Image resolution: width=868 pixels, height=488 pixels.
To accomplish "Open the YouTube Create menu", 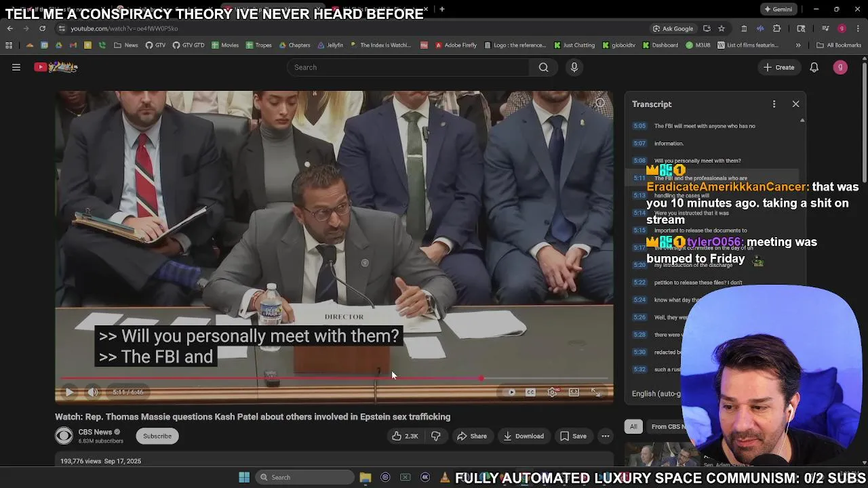I will 778,67.
